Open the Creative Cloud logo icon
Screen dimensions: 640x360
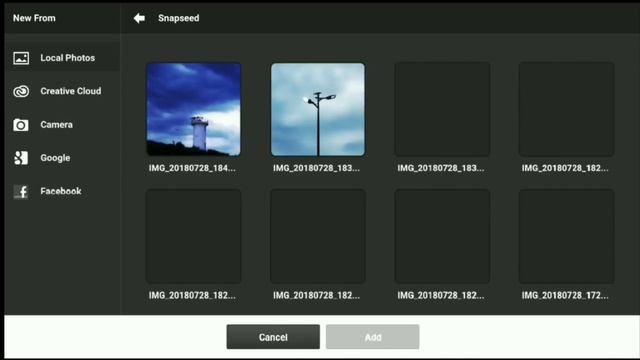[x=21, y=91]
